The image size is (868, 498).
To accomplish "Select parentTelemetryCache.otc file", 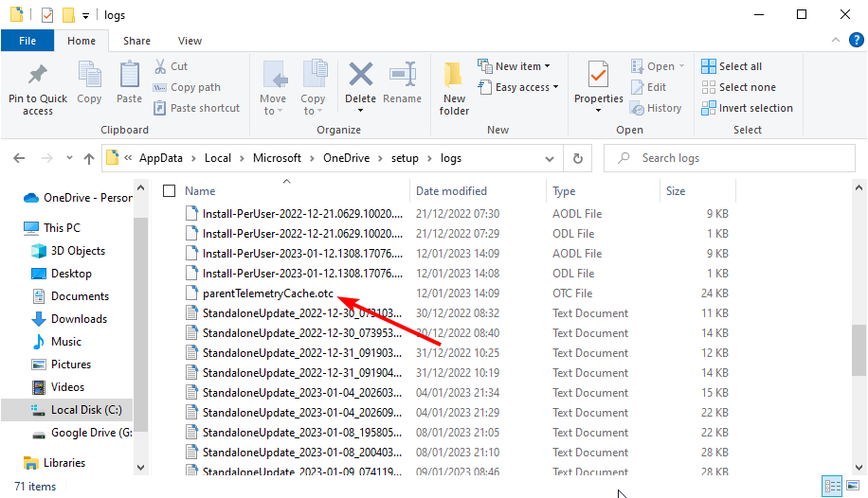I will pyautogui.click(x=268, y=293).
